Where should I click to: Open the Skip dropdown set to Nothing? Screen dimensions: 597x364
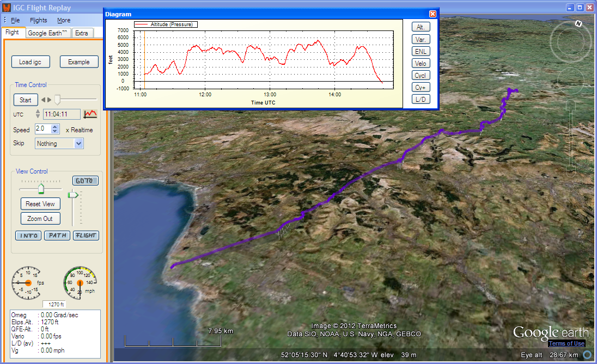tap(78, 144)
